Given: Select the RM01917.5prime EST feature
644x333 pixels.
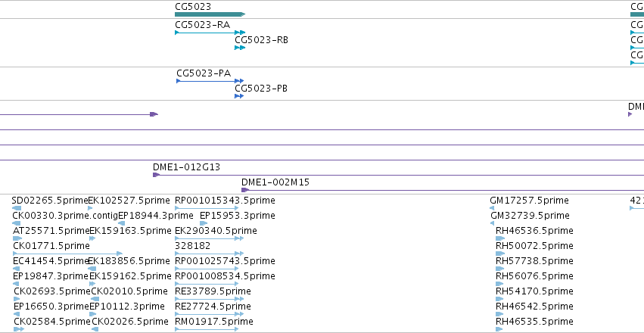Looking at the screenshot, I should (x=207, y=329).
